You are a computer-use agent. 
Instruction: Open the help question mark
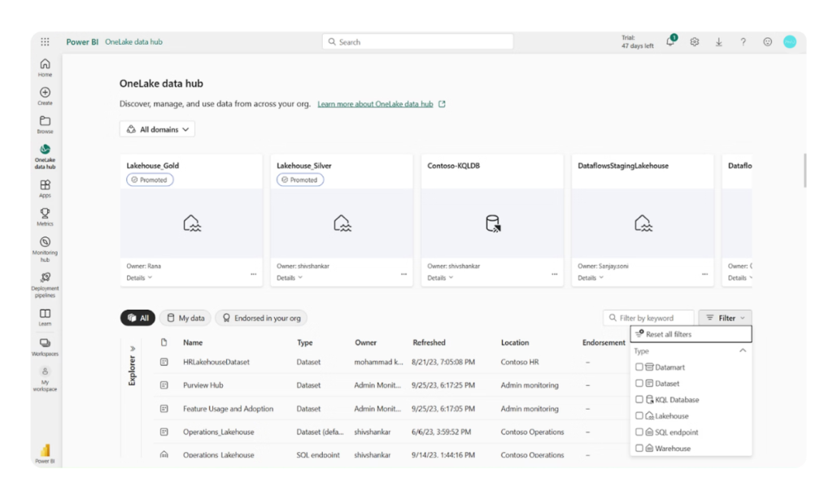pos(743,41)
